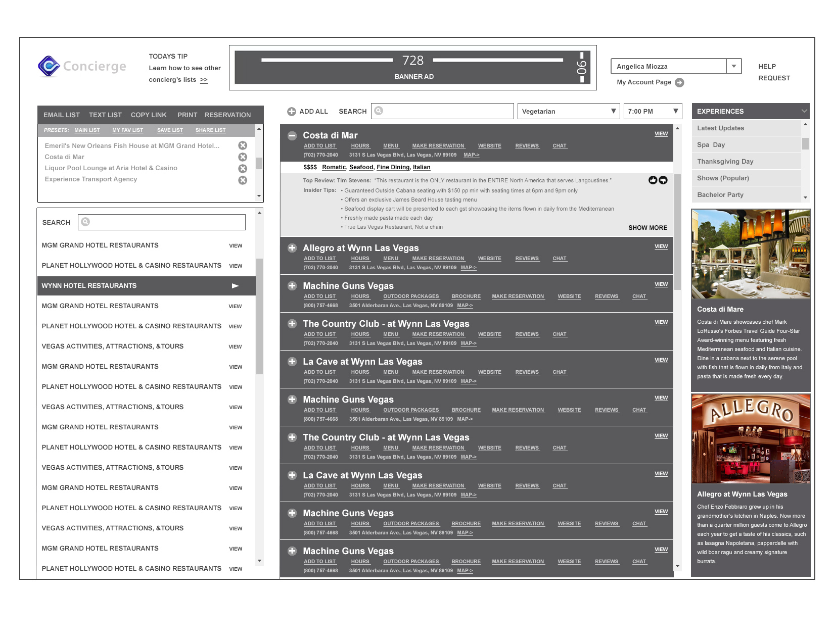Viewport: 834px width, 644px height.
Task: Click Show More on Costa di Mar
Action: (x=647, y=228)
